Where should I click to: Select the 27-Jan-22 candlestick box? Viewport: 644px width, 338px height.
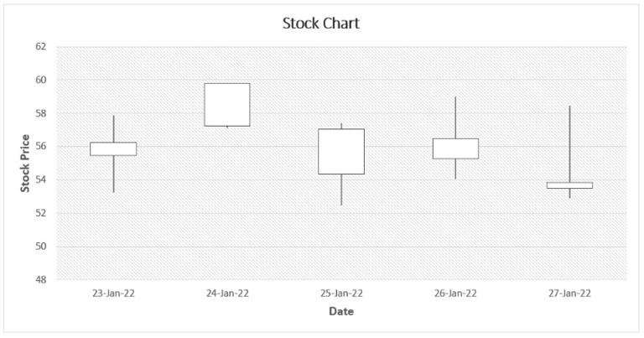tap(569, 185)
